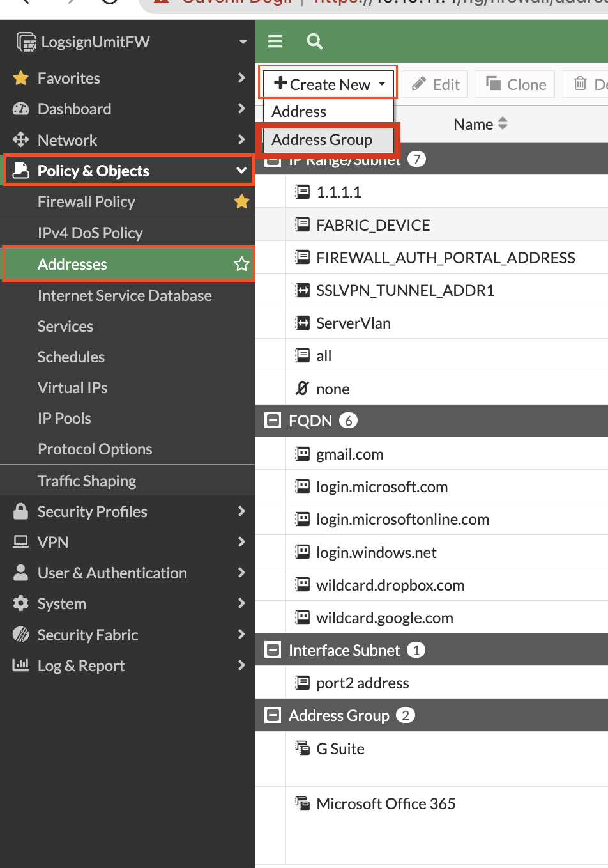This screenshot has height=868, width=608.
Task: Click the Network arrows icon
Action: coord(21,139)
